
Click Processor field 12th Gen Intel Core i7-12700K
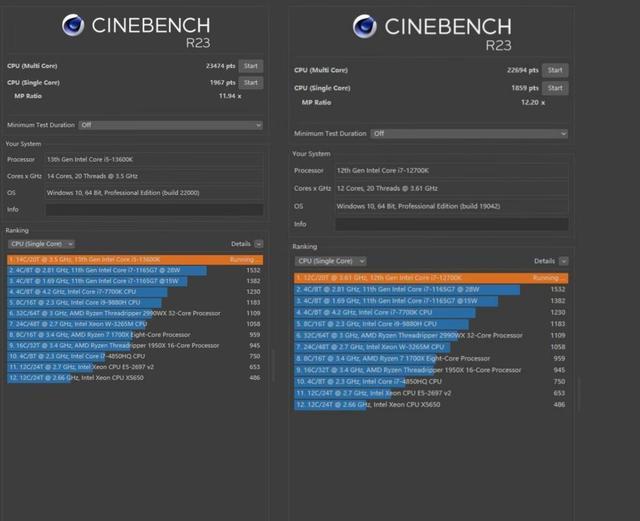(452, 171)
